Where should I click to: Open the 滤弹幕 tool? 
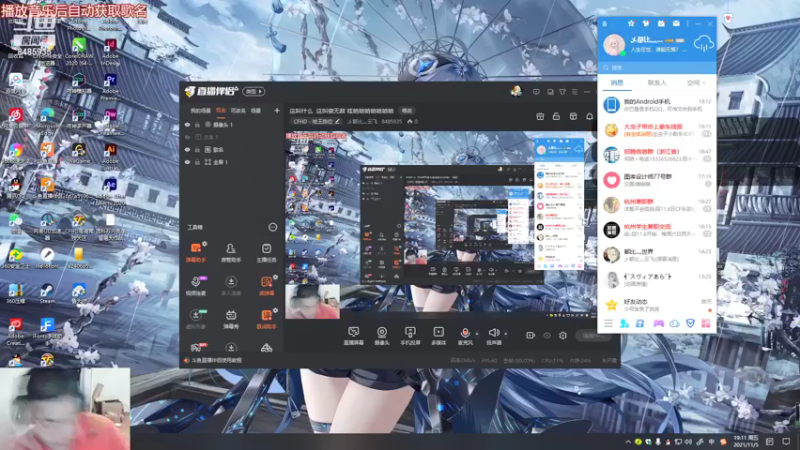pyautogui.click(x=266, y=286)
